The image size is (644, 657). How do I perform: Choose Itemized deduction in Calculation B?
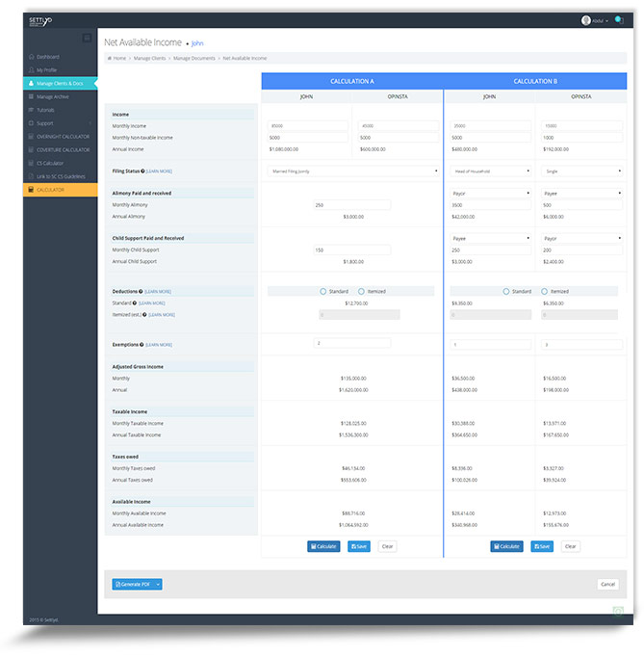coord(544,290)
